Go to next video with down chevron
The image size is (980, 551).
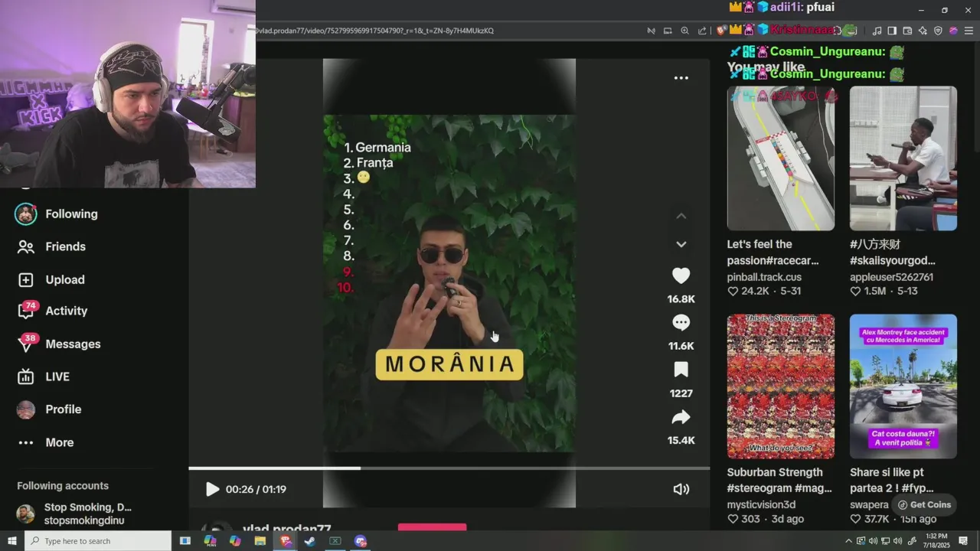681,244
